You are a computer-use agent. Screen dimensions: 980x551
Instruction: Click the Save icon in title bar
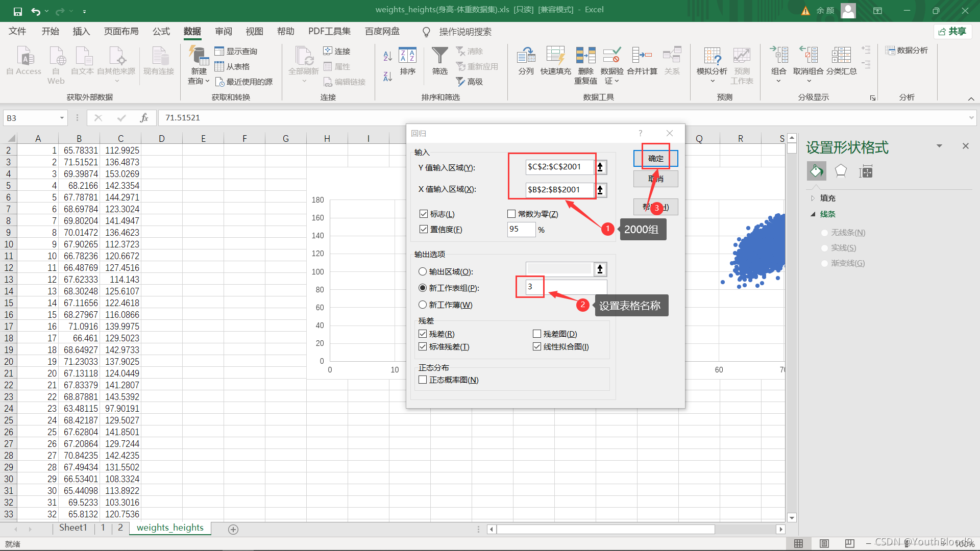17,11
